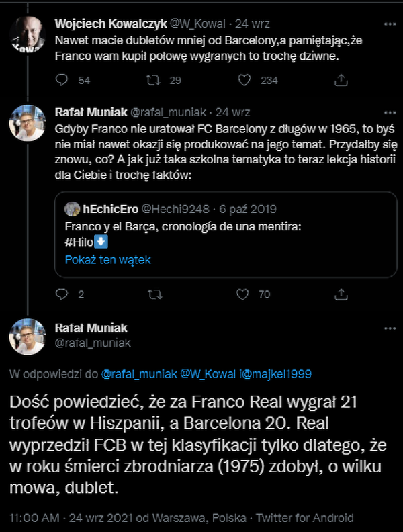Like Wojciech Kowalczyk's tweet with 234 likes
The image size is (403, 532).
[245, 81]
